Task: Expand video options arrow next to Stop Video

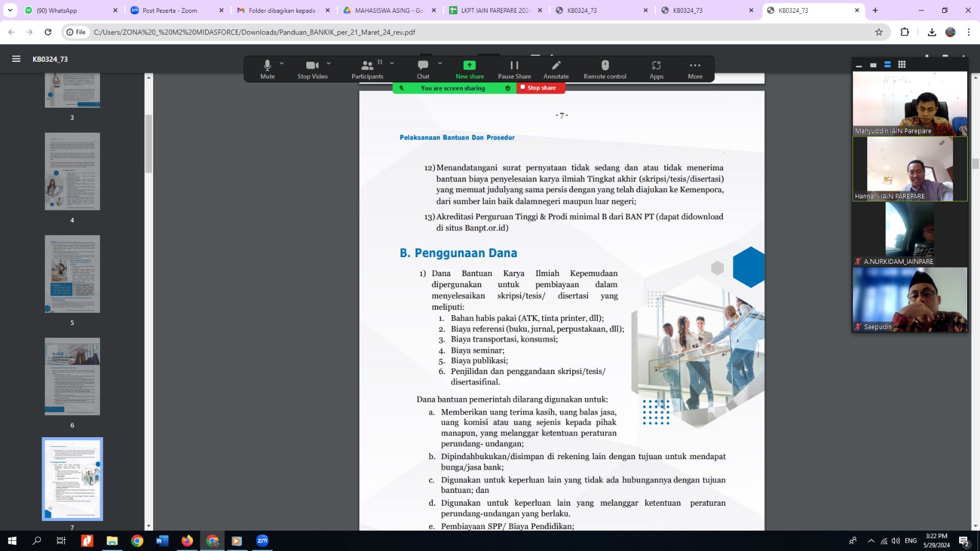Action: (329, 63)
